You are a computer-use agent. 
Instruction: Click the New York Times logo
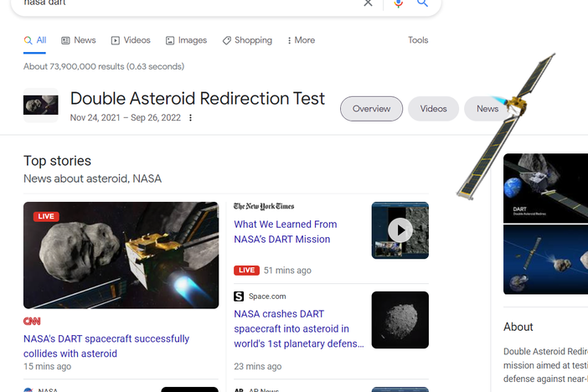tap(264, 206)
